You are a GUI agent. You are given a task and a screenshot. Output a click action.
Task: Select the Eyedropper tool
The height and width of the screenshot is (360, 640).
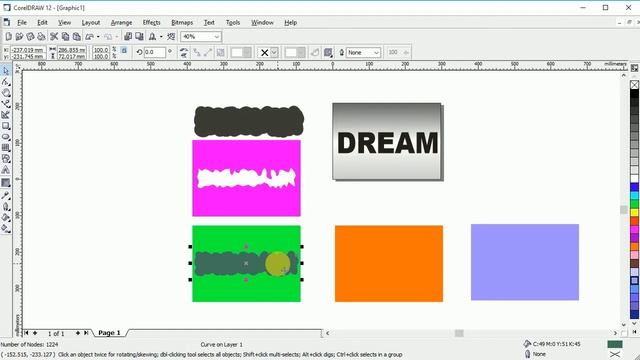click(x=6, y=196)
